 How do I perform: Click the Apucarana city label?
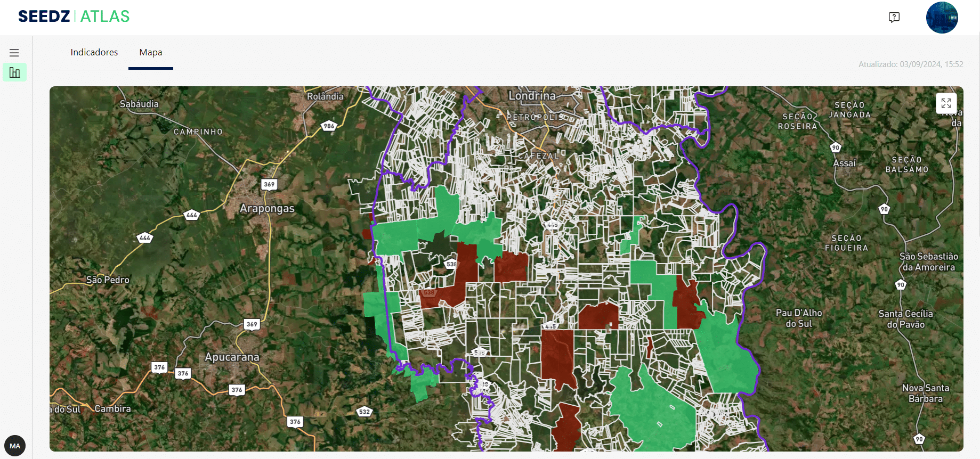(232, 357)
